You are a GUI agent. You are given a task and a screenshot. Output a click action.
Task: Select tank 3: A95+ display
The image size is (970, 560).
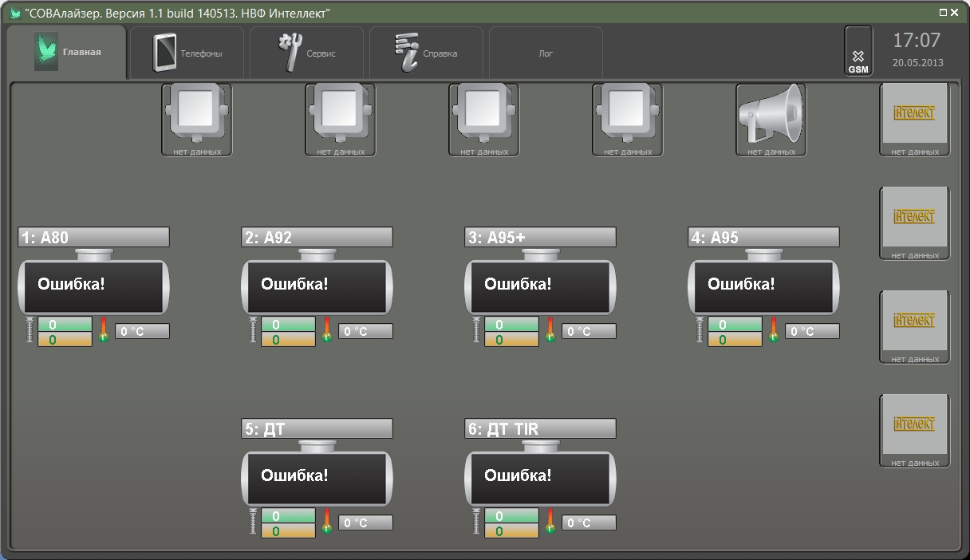click(x=541, y=287)
